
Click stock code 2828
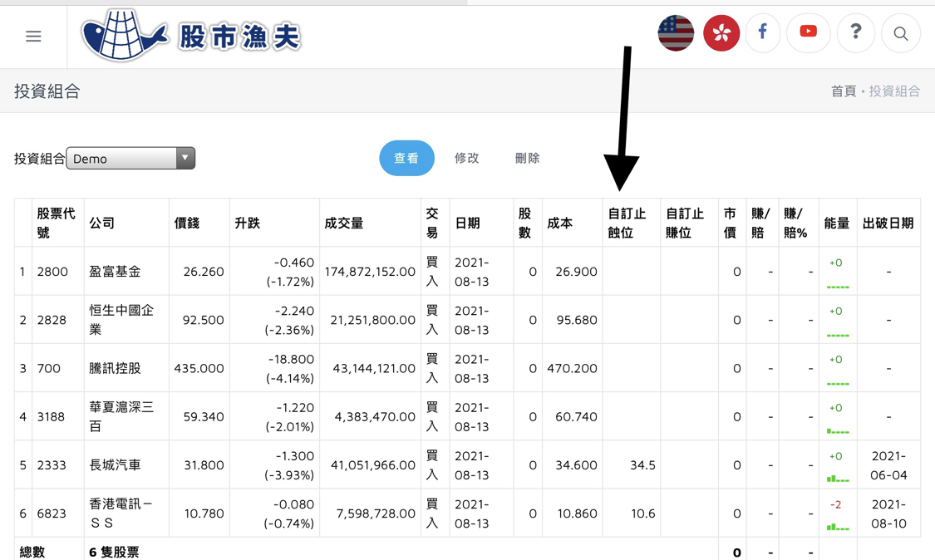[52, 320]
